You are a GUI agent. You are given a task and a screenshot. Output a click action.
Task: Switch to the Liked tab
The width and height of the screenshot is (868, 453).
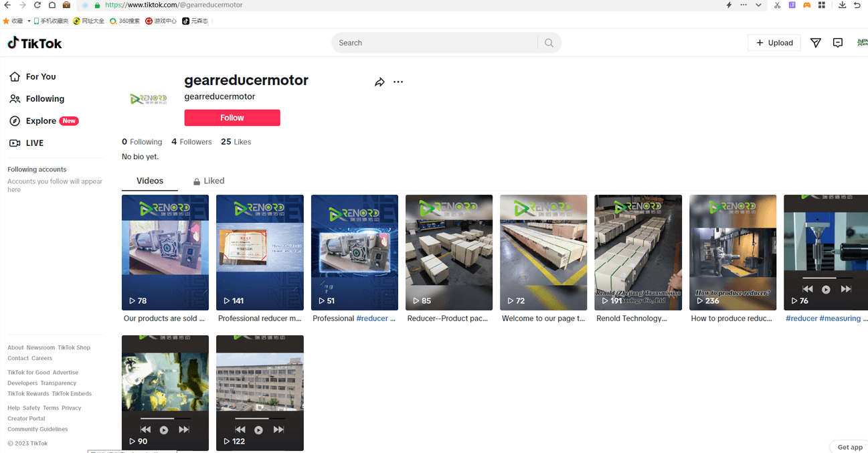[x=209, y=181]
